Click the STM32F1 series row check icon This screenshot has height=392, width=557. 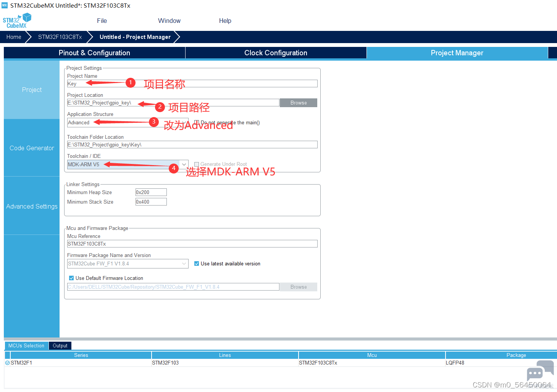(x=7, y=363)
